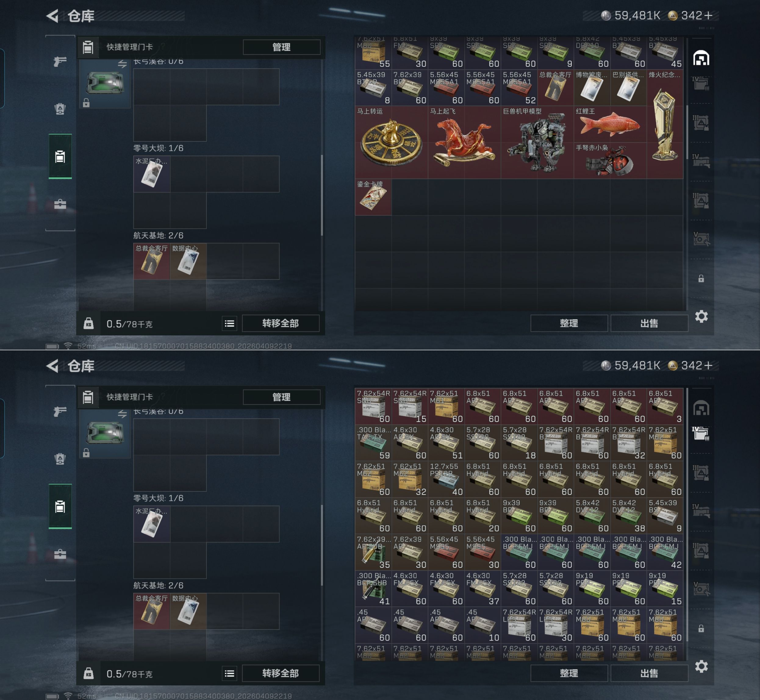
Task: Select the .300 Blackout TAC-TX ammo stack
Action: pos(373,442)
